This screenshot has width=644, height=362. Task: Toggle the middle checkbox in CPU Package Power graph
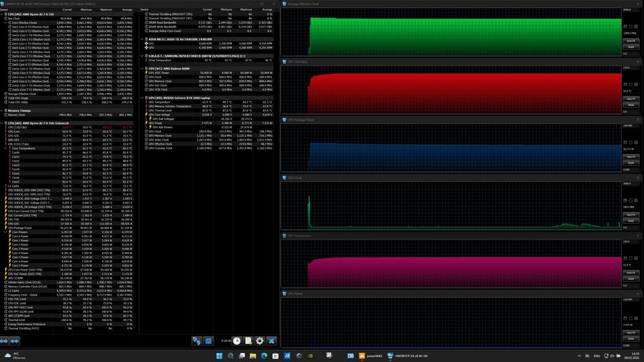point(631,142)
